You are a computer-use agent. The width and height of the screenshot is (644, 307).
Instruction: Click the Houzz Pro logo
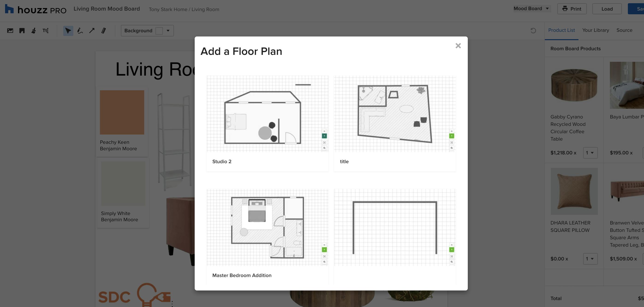[x=36, y=9]
